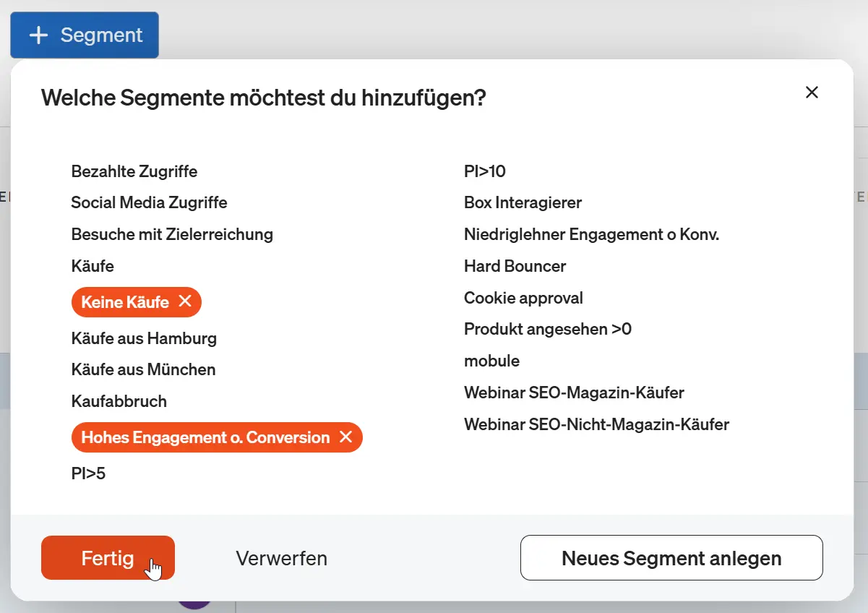Remove the Keine Käufe segment via its X icon

186,302
